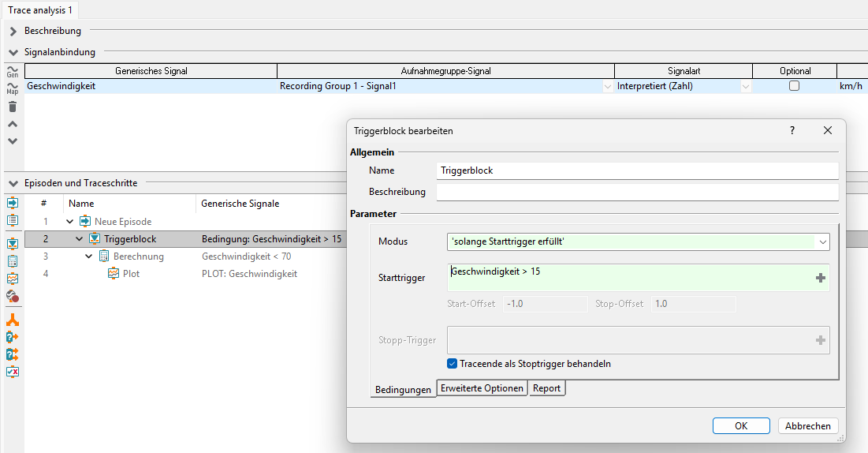Click the Name column header in steps table
Image resolution: width=868 pixels, height=453 pixels.
(x=81, y=204)
